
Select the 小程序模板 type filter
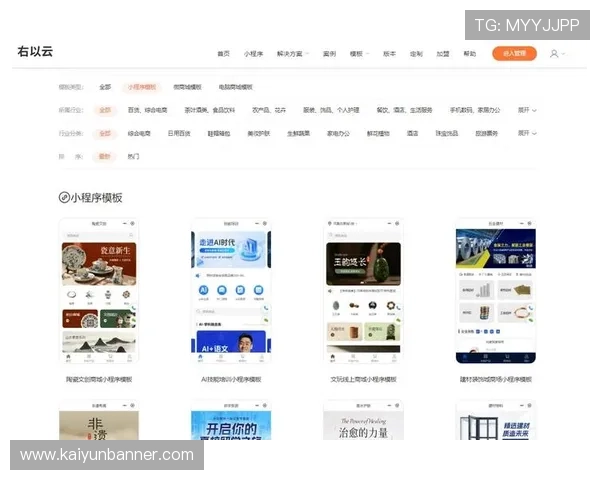coord(142,87)
